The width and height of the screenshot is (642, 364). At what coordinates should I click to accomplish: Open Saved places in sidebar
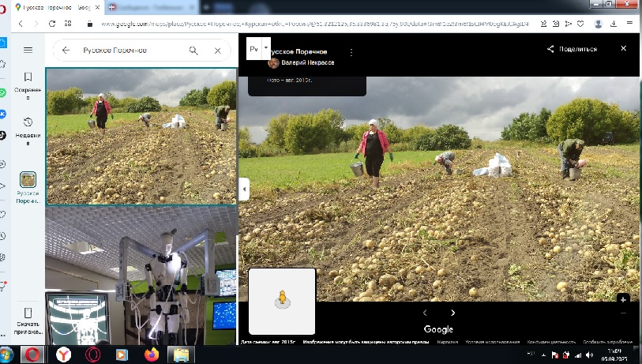click(28, 83)
